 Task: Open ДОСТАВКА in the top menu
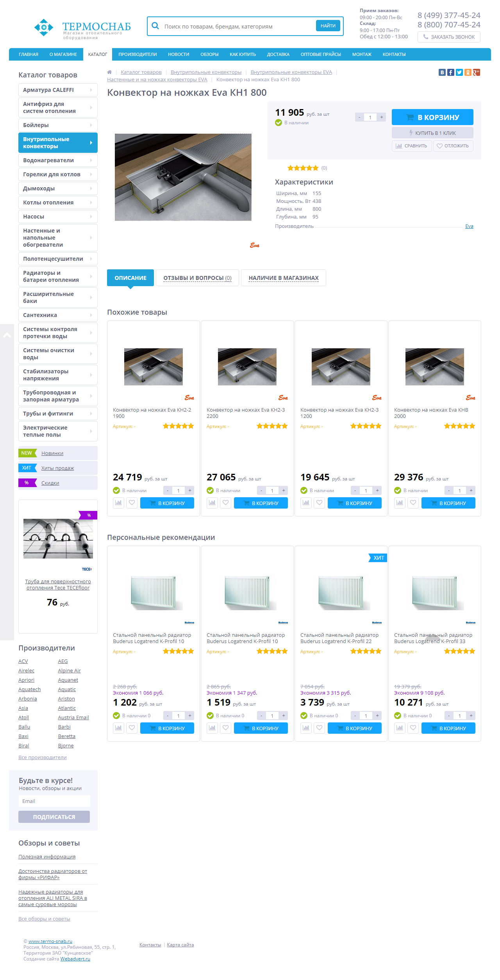[278, 54]
